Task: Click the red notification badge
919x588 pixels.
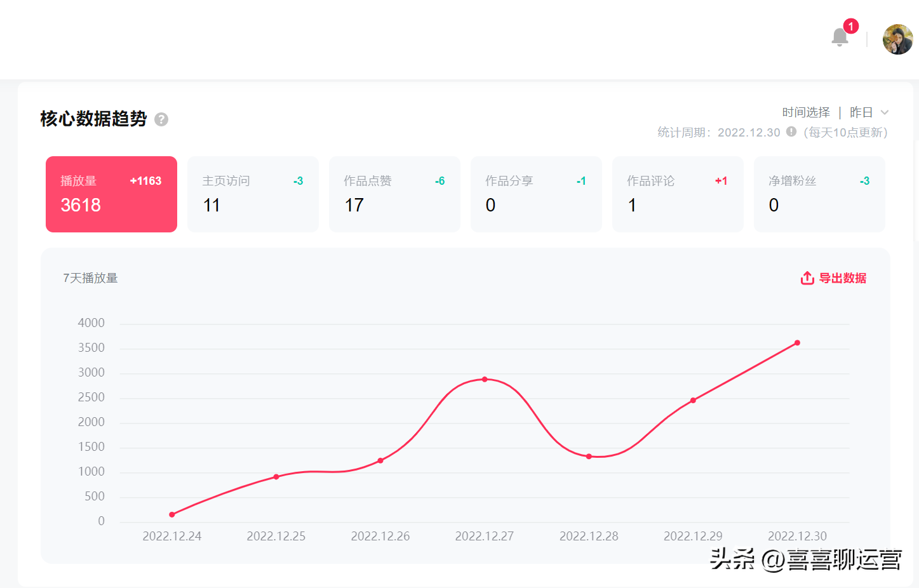Action: click(x=851, y=26)
